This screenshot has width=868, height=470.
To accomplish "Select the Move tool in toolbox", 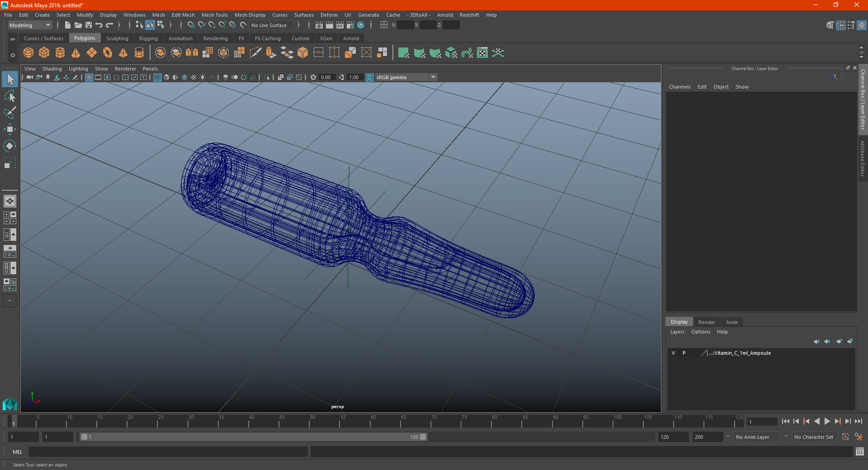I will (x=10, y=129).
